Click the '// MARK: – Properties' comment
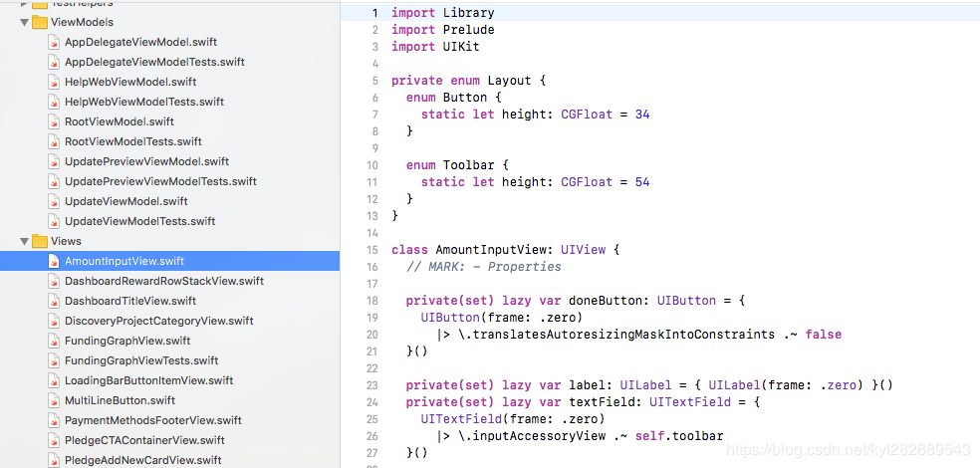The height and width of the screenshot is (468, 980). point(484,267)
